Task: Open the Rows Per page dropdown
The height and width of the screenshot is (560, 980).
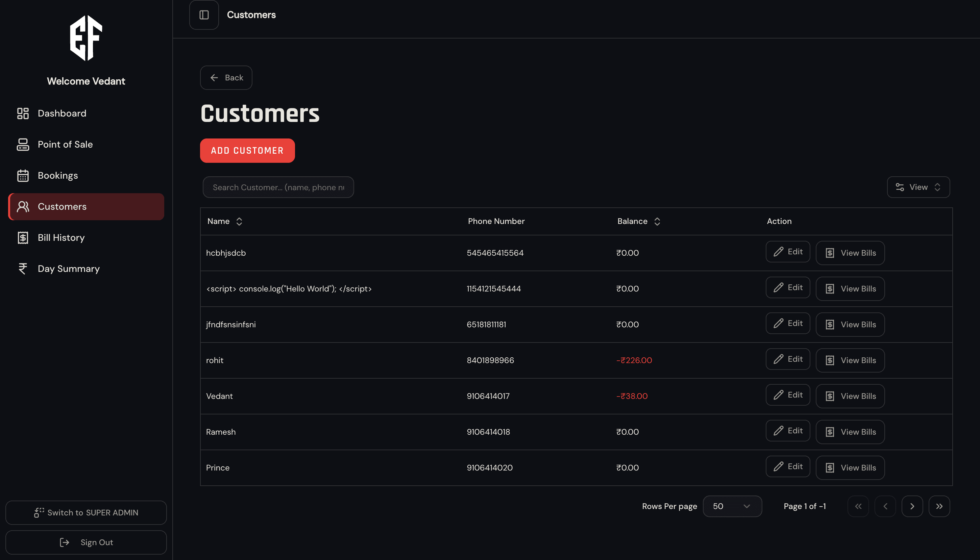Action: [x=732, y=506]
